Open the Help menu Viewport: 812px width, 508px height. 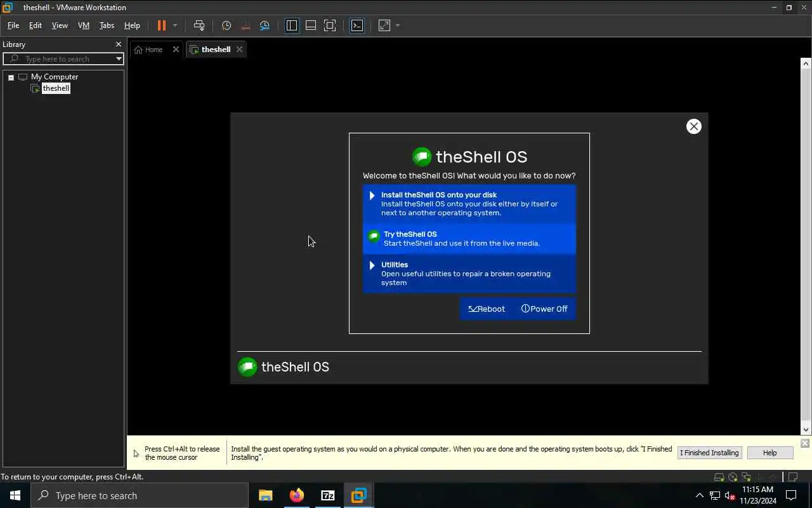coord(132,25)
